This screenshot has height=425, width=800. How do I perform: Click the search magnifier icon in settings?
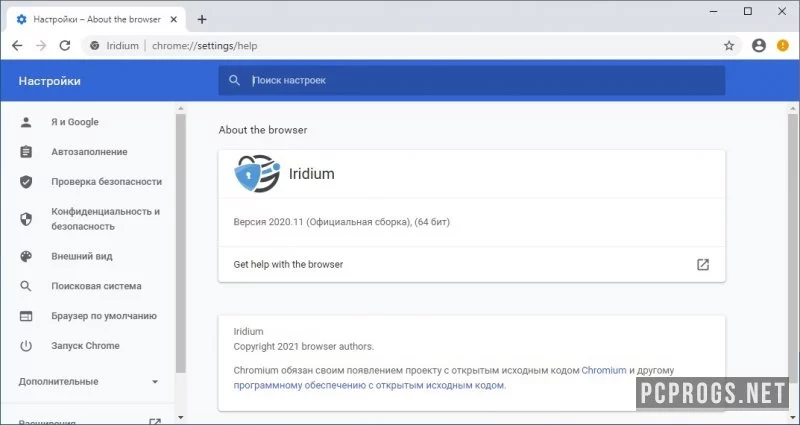click(234, 80)
